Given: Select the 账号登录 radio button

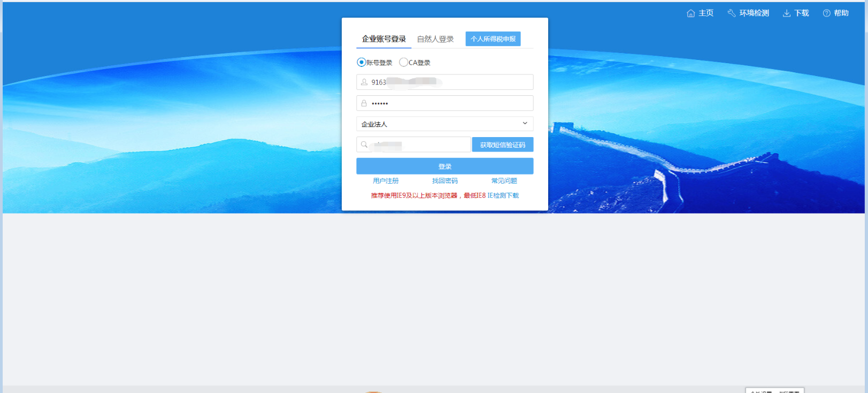Looking at the screenshot, I should [x=362, y=63].
